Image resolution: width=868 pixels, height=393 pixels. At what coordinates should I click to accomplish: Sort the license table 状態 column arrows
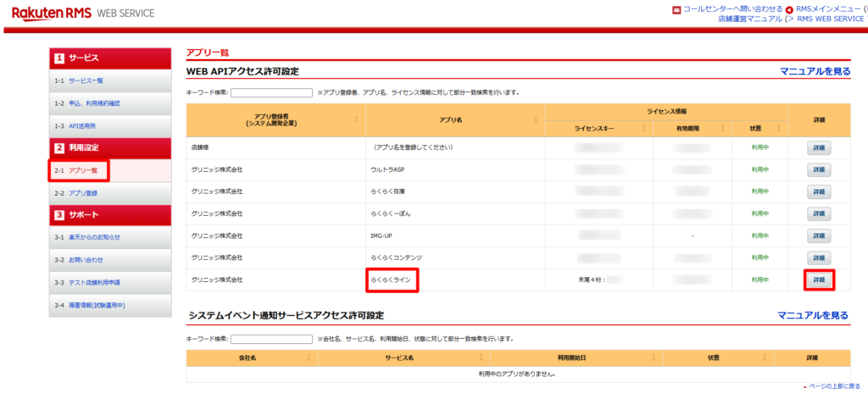[779, 129]
